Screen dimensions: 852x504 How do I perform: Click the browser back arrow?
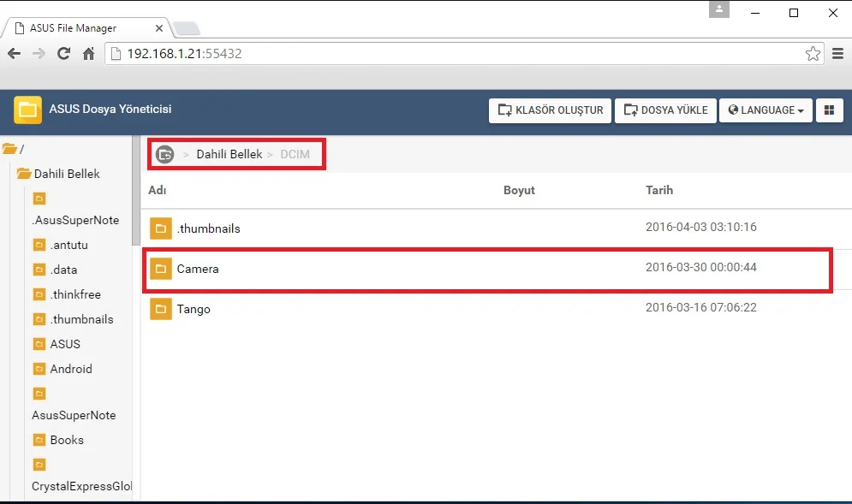point(14,54)
